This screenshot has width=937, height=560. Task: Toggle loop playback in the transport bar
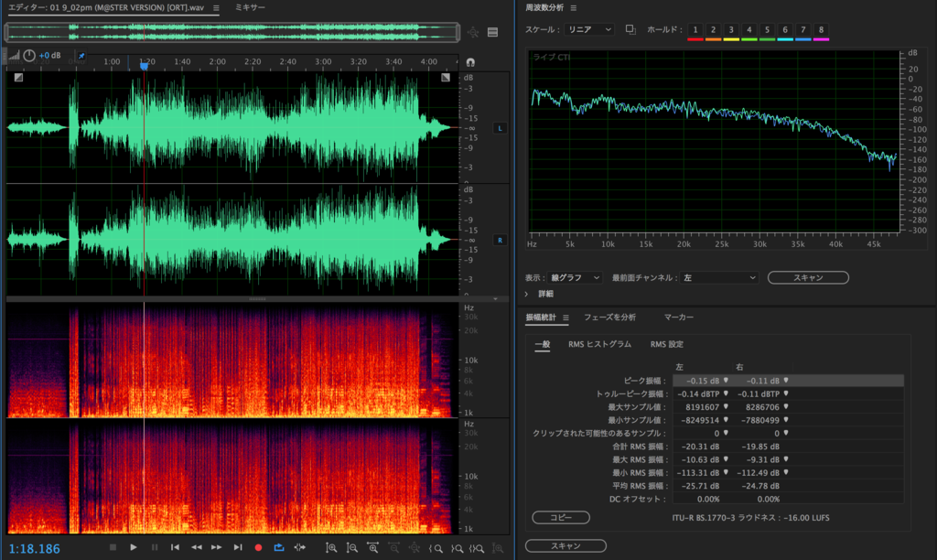click(x=279, y=547)
